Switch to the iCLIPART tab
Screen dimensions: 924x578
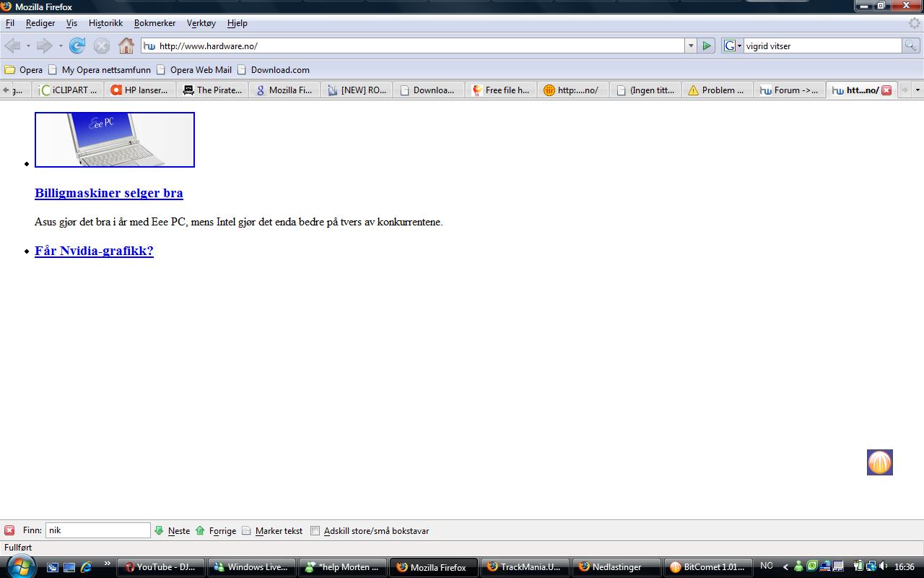(x=68, y=90)
